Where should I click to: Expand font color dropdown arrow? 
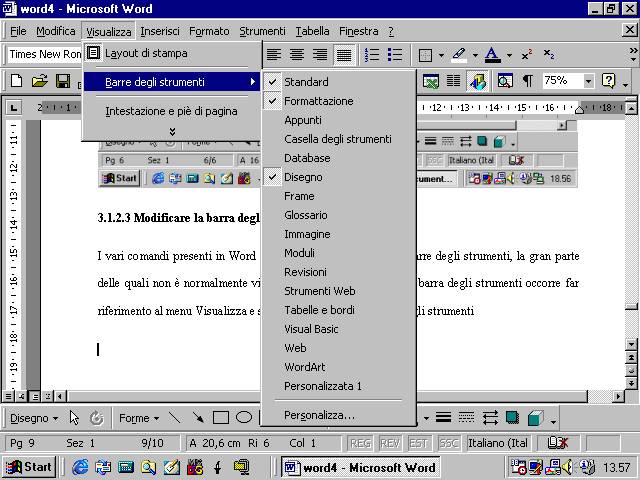509,55
